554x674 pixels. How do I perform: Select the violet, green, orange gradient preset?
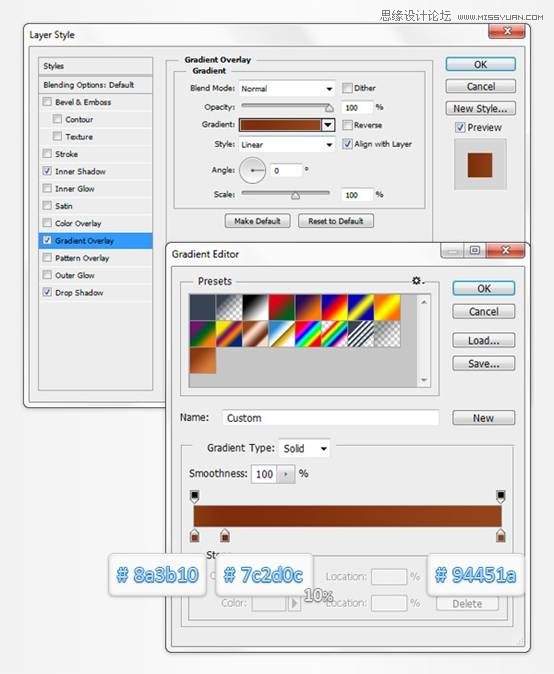[202, 334]
